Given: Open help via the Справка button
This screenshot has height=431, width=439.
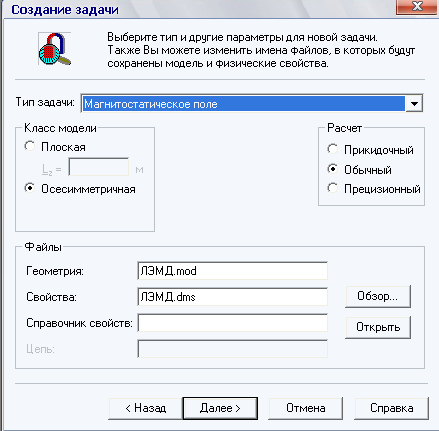Looking at the screenshot, I should [x=391, y=408].
